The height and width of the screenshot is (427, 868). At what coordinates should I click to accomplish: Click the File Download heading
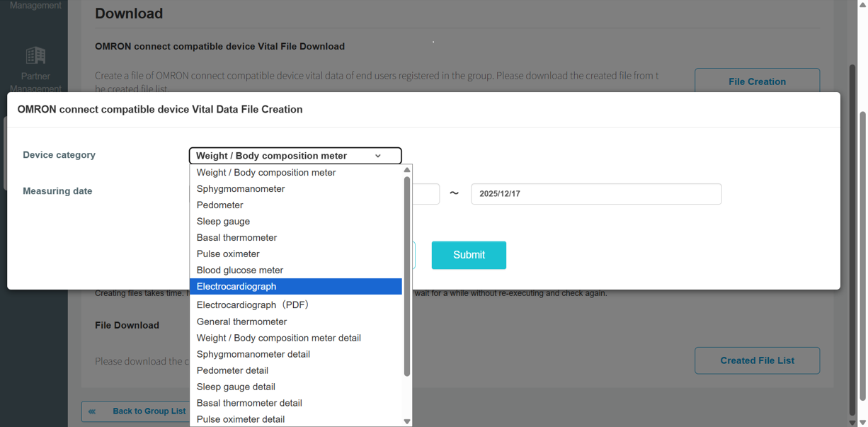point(127,325)
